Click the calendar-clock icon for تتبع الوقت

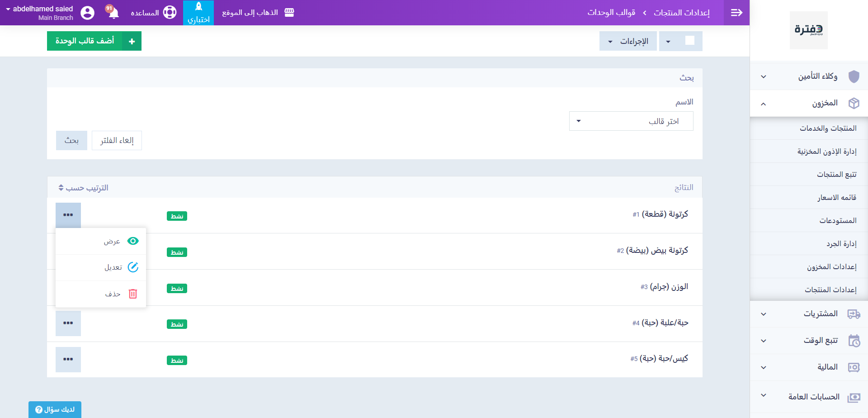854,341
